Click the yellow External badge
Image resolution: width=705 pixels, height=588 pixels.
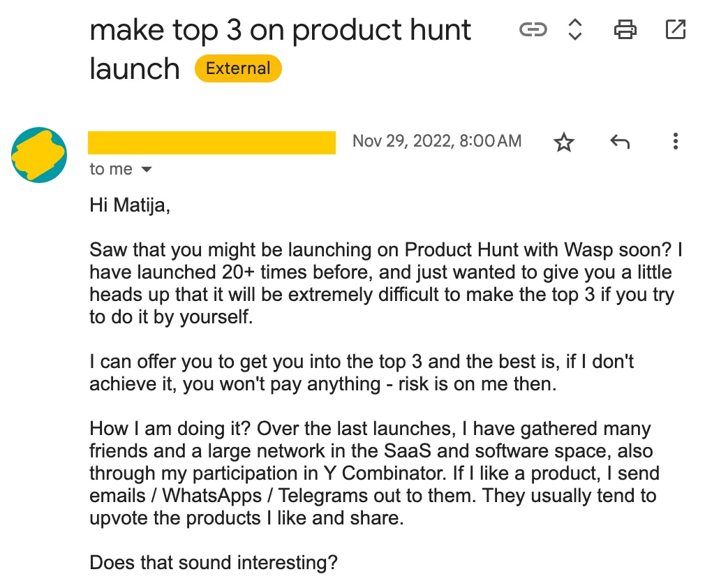pos(237,68)
